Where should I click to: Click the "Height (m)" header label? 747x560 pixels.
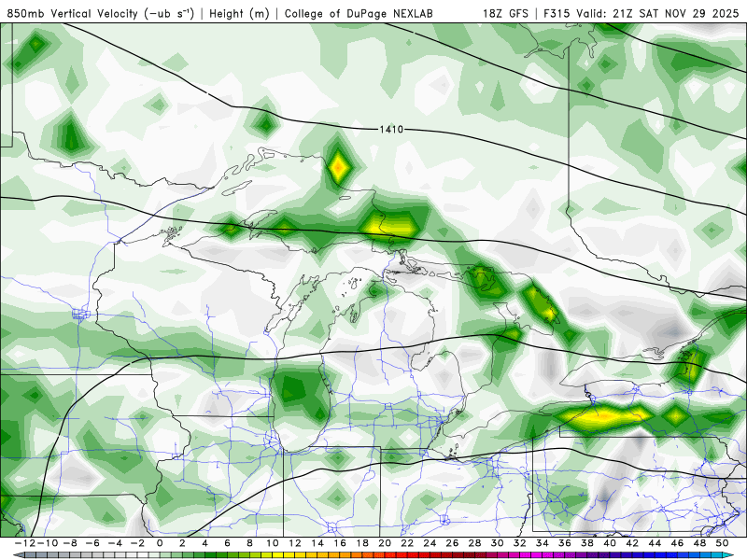[x=239, y=13]
